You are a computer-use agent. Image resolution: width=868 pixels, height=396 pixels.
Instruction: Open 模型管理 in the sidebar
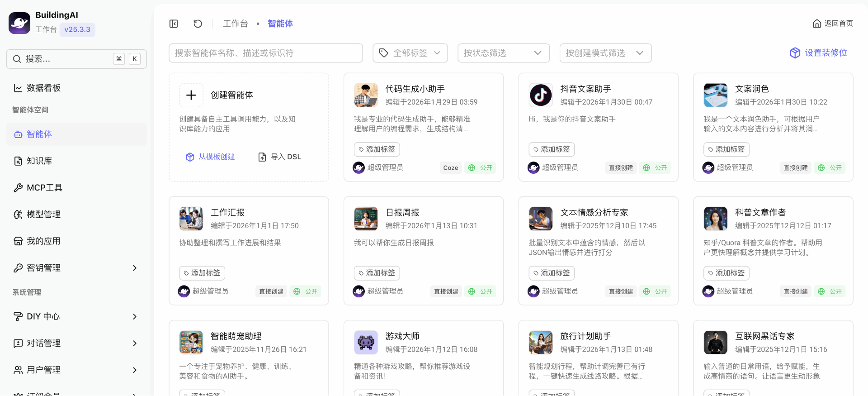coord(76,215)
